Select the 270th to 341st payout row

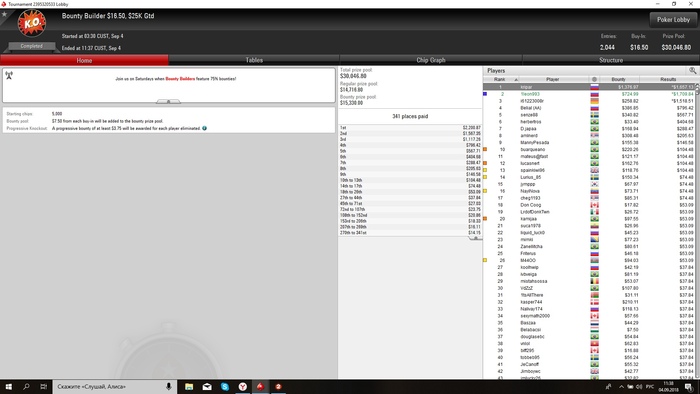[x=410, y=232]
